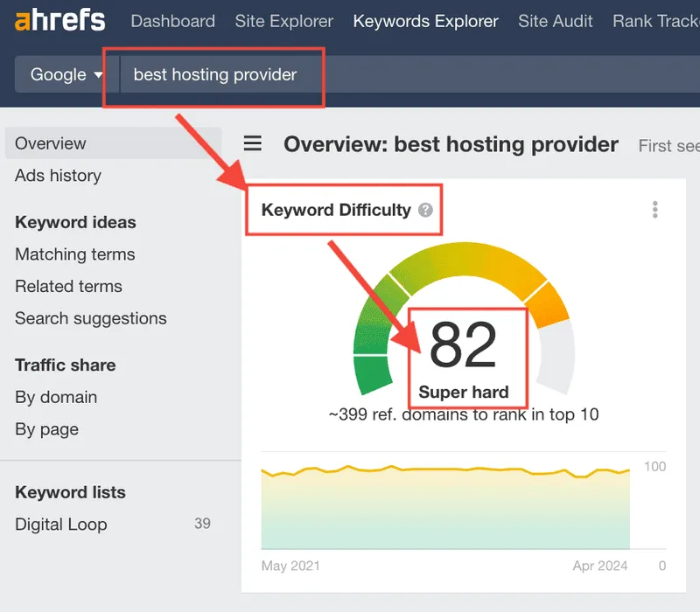
Task: Go to Site Explorer tab
Action: coord(283,21)
